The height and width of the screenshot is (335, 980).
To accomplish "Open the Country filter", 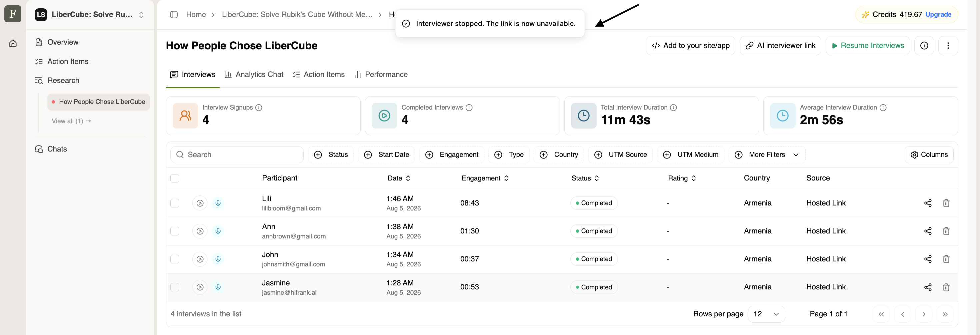I will pyautogui.click(x=558, y=155).
